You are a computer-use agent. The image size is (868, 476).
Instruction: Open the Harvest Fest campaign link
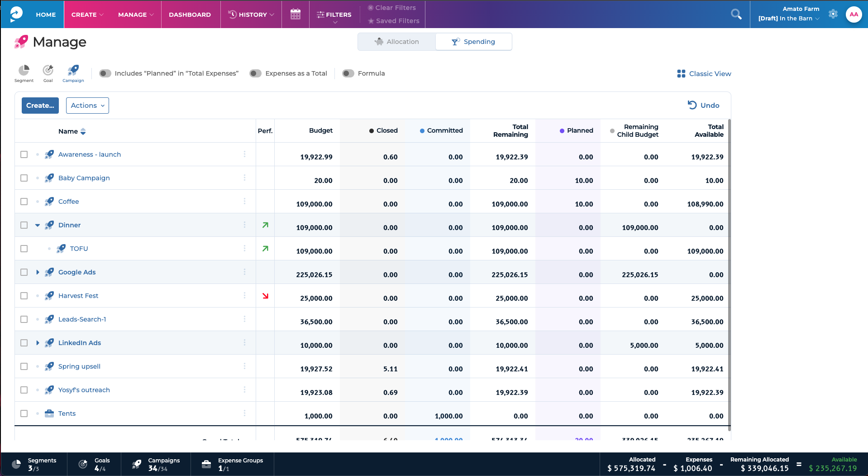(x=78, y=296)
